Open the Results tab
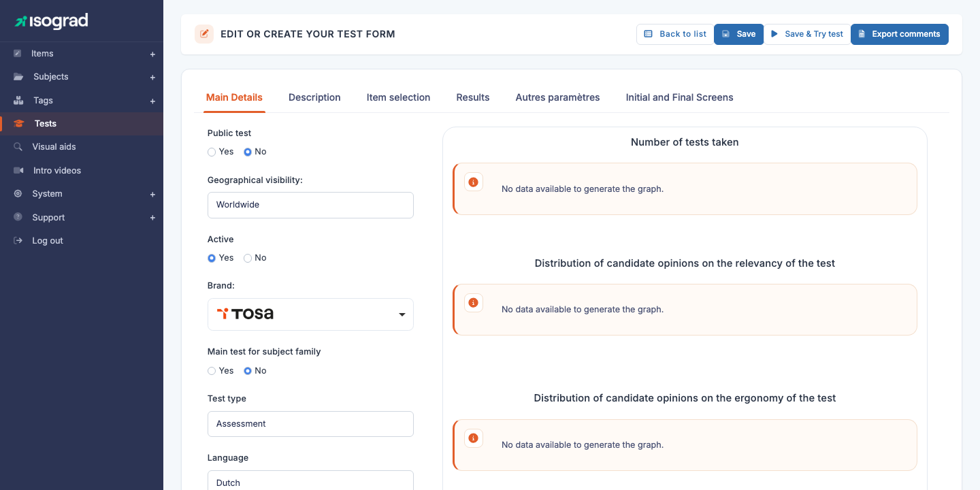Viewport: 980px width, 490px height. 473,97
